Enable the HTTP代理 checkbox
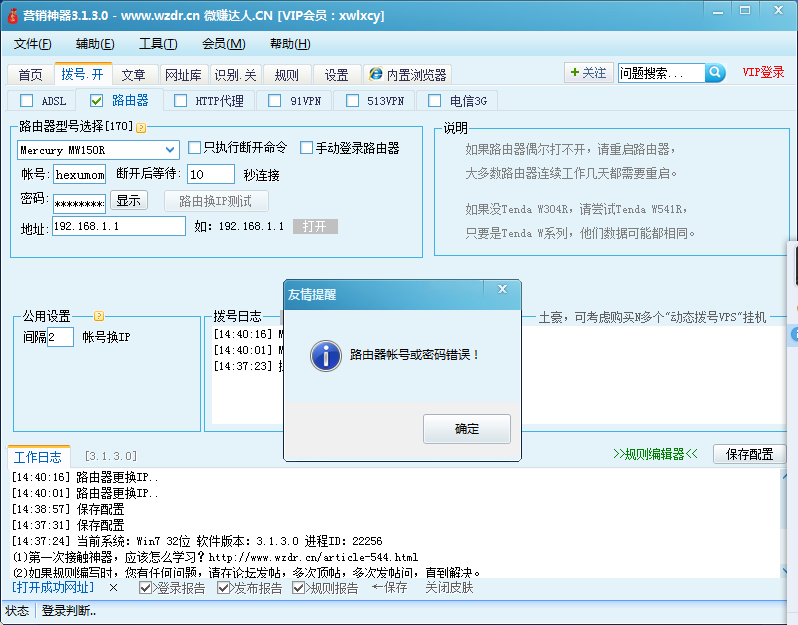The height and width of the screenshot is (625, 798). pyautogui.click(x=181, y=101)
